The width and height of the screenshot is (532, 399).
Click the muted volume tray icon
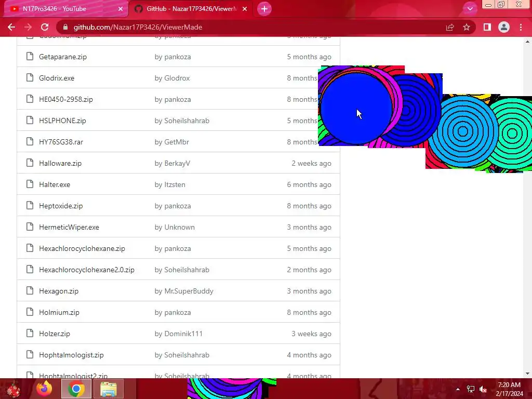tap(483, 389)
